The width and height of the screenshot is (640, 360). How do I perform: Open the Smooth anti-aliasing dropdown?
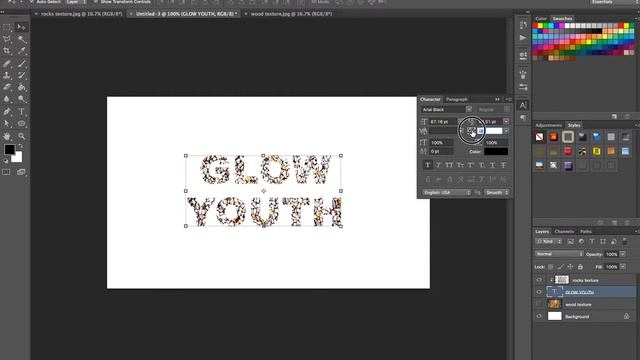pos(497,192)
